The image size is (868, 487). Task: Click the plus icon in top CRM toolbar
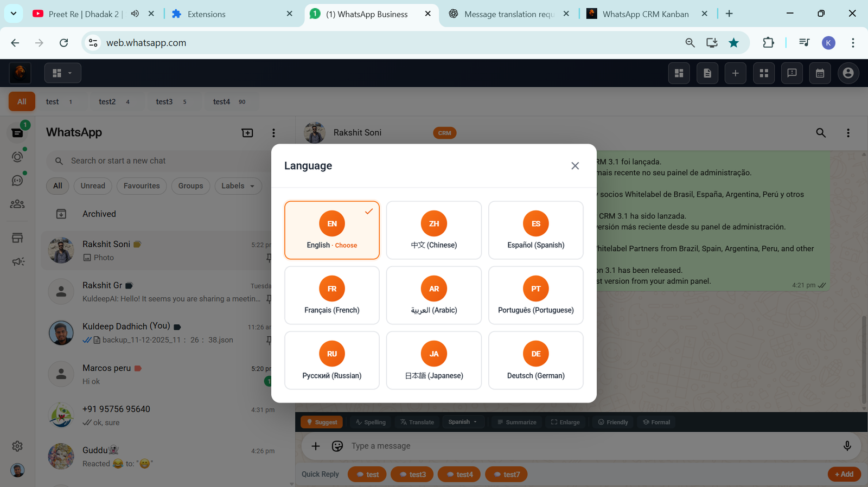pos(736,73)
